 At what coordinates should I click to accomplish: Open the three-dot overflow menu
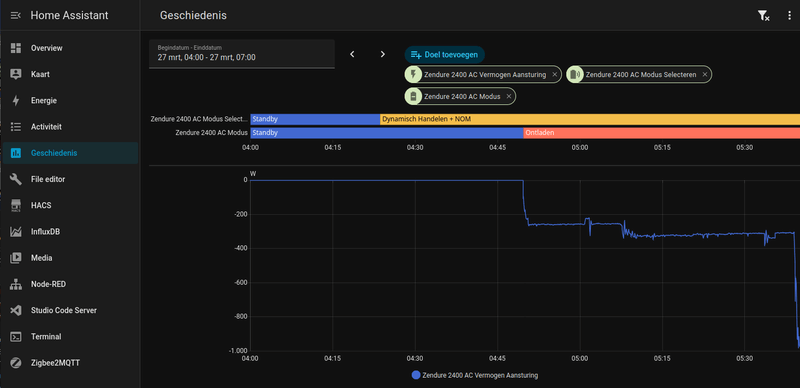click(789, 16)
